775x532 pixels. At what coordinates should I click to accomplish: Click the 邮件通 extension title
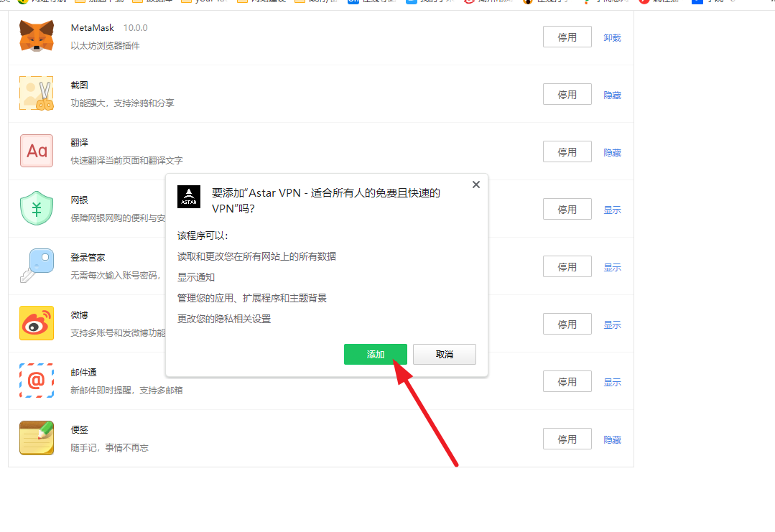(x=83, y=373)
